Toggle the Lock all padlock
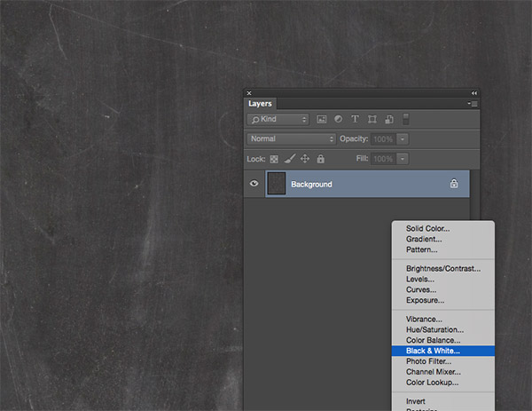Viewport: 532px width, 411px height. 320,159
